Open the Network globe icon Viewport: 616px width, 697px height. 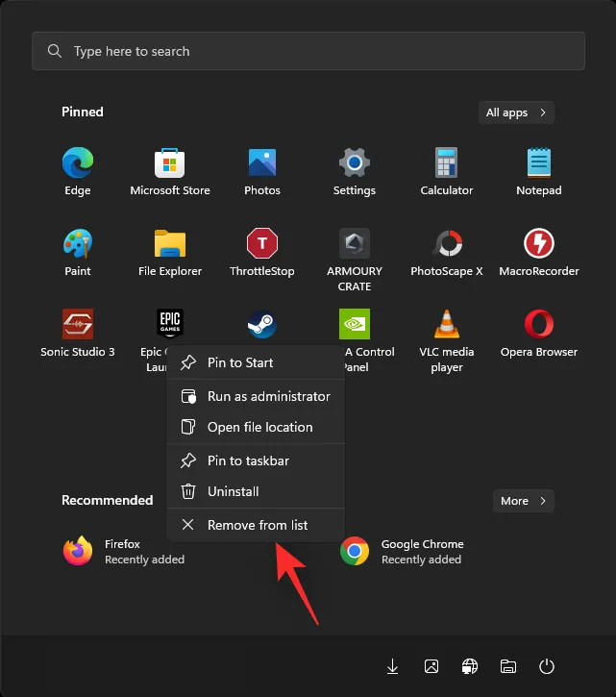[x=470, y=666]
